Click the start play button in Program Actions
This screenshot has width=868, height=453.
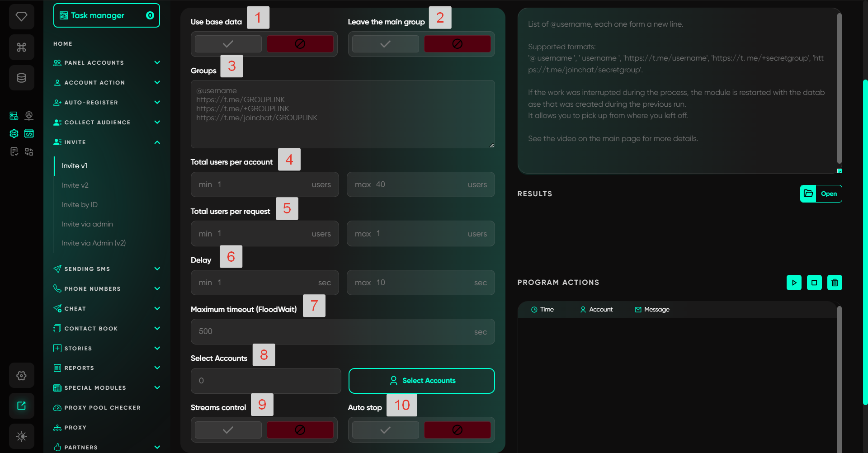click(x=794, y=283)
